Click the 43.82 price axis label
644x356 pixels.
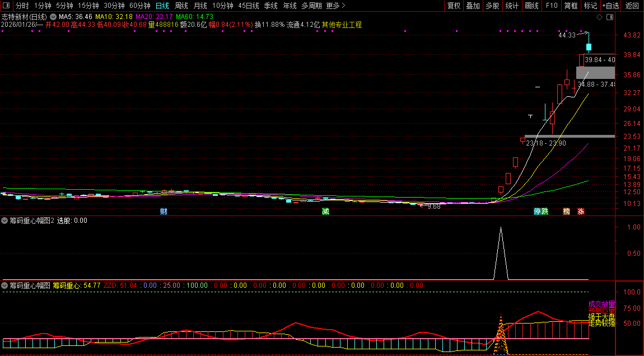(632, 35)
